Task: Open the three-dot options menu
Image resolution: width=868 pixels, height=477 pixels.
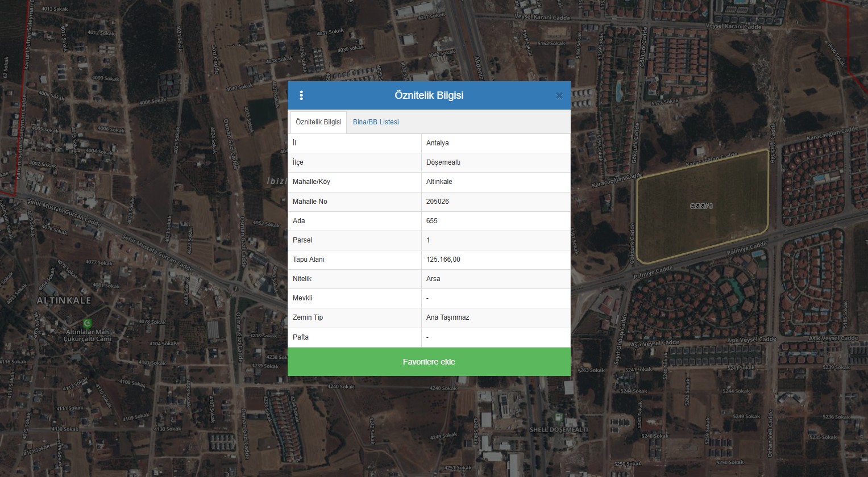Action: click(301, 95)
